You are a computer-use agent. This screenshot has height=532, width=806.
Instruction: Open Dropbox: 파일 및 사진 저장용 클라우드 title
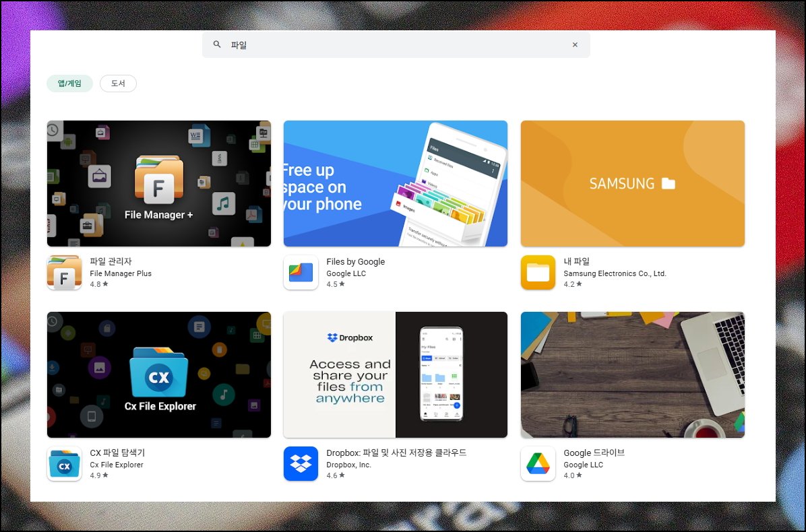click(396, 453)
